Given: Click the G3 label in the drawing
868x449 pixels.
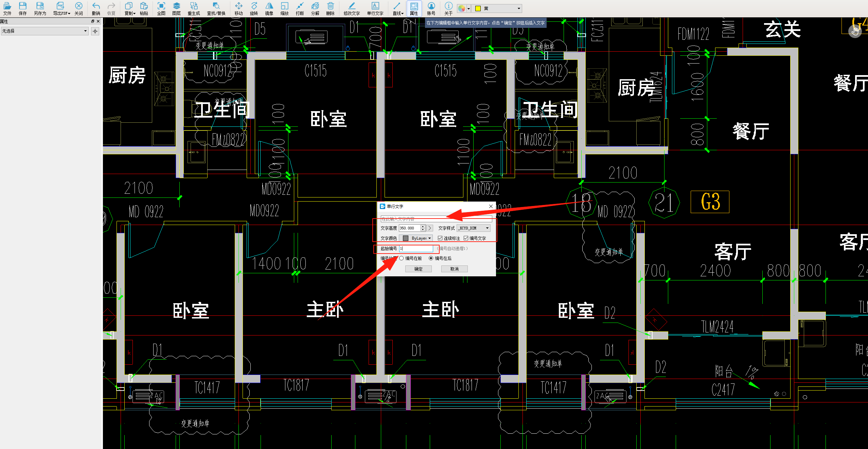Looking at the screenshot, I should (x=710, y=202).
